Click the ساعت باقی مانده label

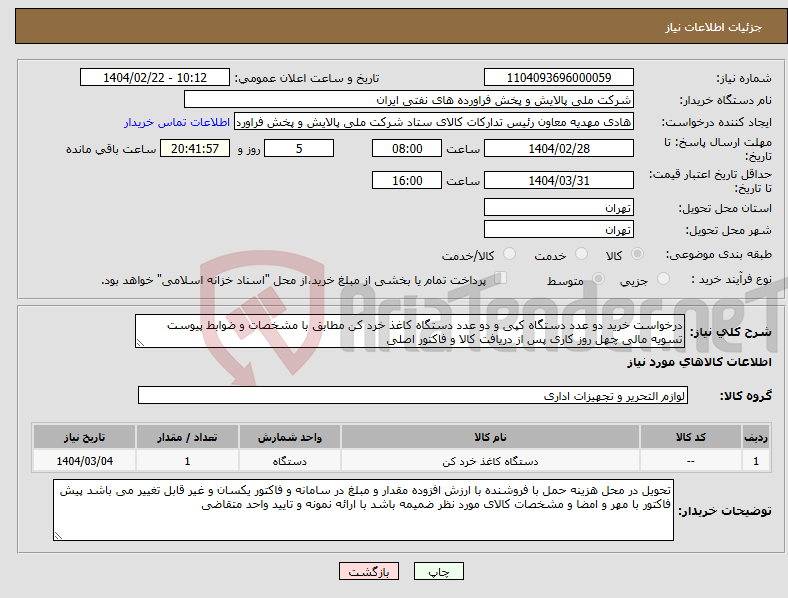[111, 149]
